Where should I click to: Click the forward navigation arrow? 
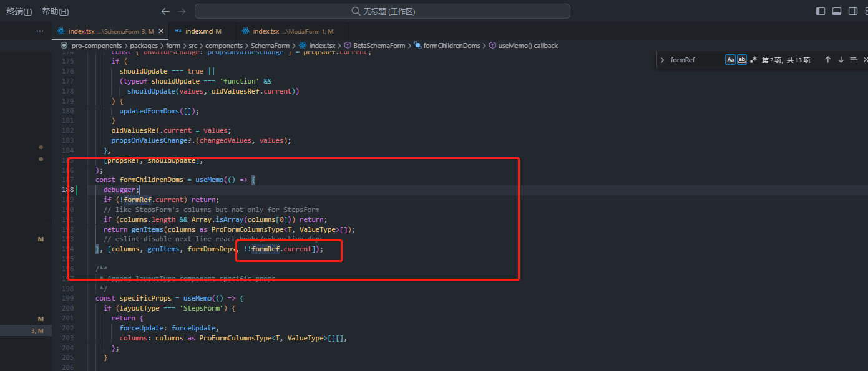[x=181, y=11]
